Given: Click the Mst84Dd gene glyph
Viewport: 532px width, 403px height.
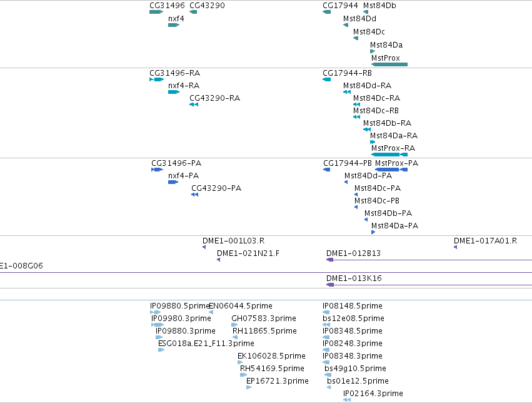Looking at the screenshot, I should [346, 25].
